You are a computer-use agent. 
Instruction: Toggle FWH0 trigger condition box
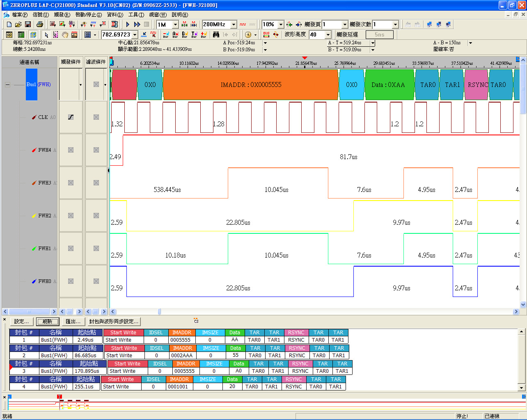(71, 281)
